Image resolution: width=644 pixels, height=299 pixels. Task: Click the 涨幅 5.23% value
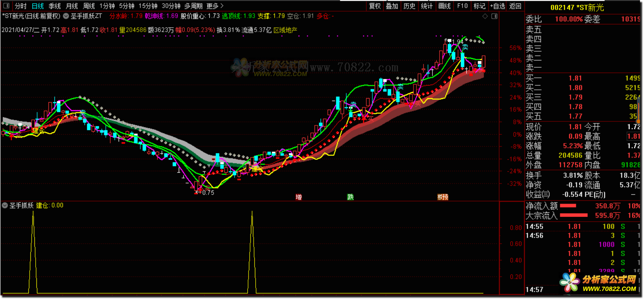(x=573, y=146)
